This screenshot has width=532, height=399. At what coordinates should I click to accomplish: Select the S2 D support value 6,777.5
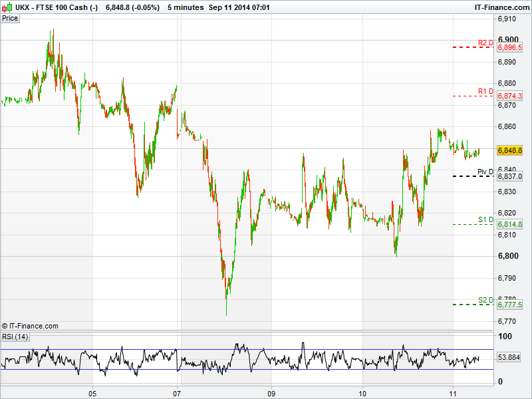point(510,305)
